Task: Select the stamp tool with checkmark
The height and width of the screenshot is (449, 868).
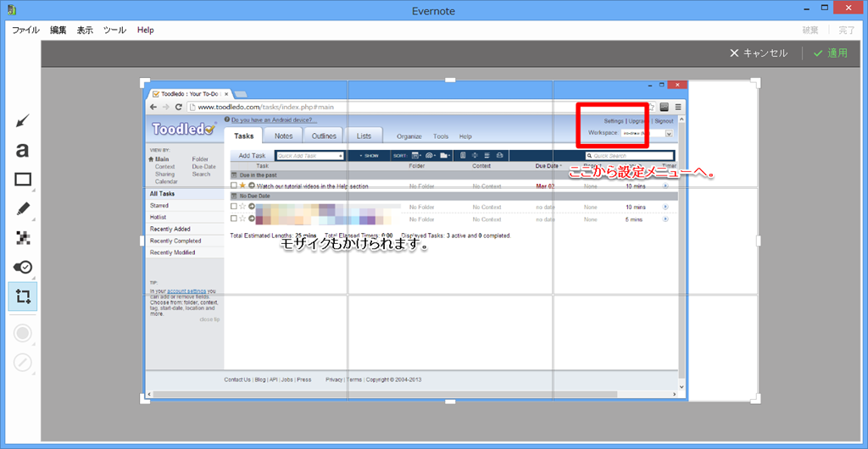Action: (22, 267)
